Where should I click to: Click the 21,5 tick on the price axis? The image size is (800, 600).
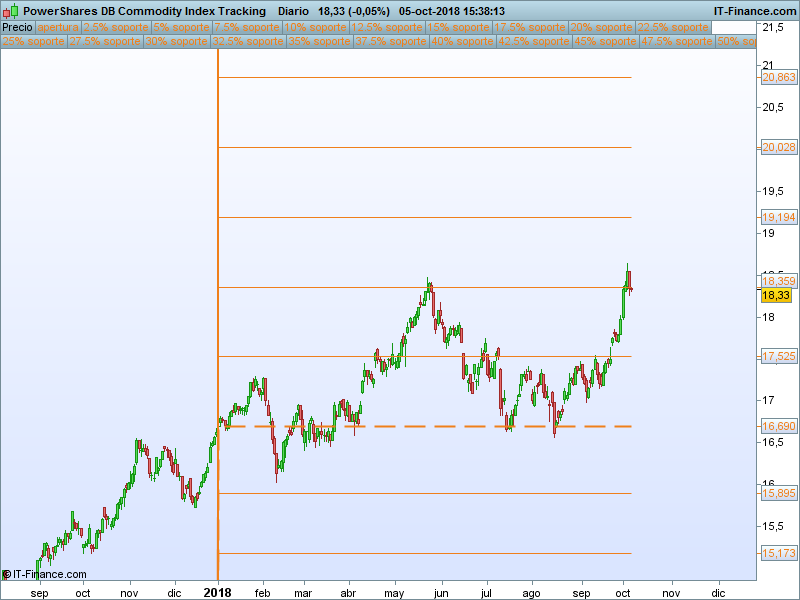pos(772,28)
